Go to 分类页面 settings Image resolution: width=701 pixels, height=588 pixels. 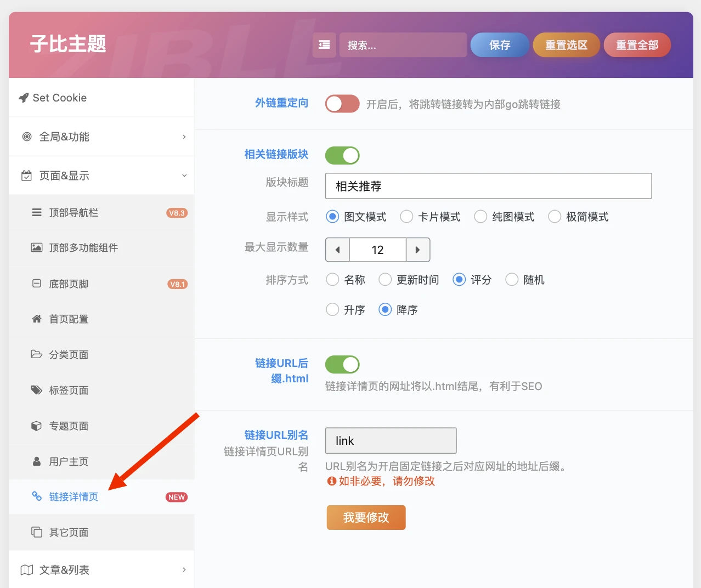[x=101, y=354]
